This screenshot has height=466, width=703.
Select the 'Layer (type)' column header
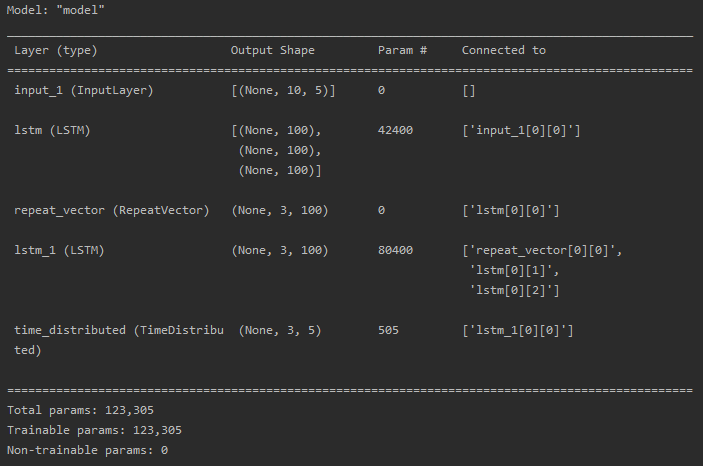pyautogui.click(x=56, y=50)
